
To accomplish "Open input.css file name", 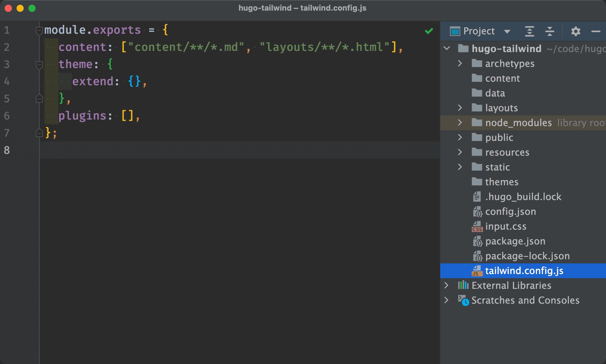I will [506, 226].
